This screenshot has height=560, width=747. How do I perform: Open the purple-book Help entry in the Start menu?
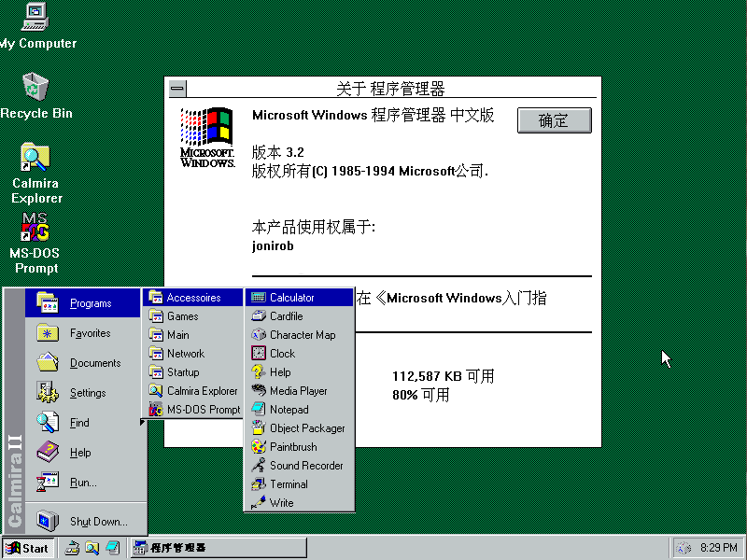click(x=86, y=453)
